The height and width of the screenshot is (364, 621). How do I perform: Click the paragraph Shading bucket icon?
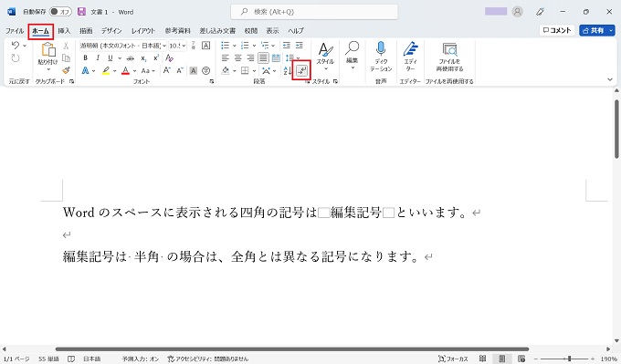(x=226, y=71)
